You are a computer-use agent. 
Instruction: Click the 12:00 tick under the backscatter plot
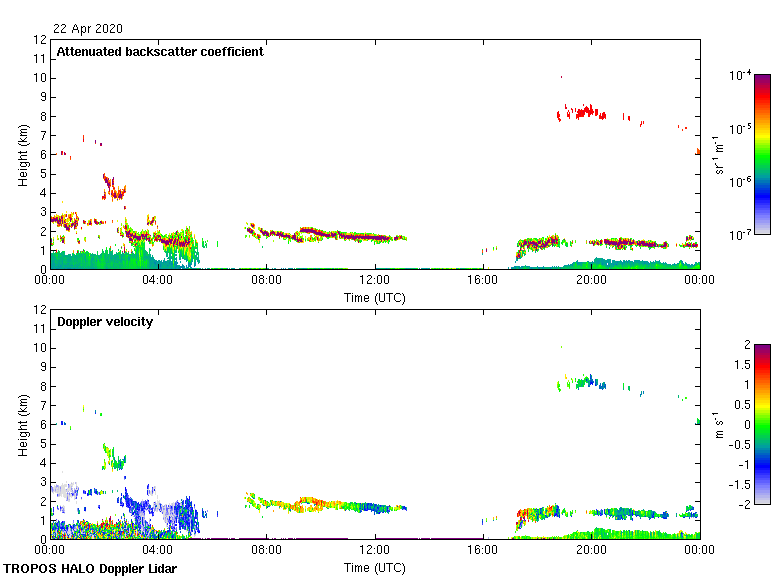(375, 282)
